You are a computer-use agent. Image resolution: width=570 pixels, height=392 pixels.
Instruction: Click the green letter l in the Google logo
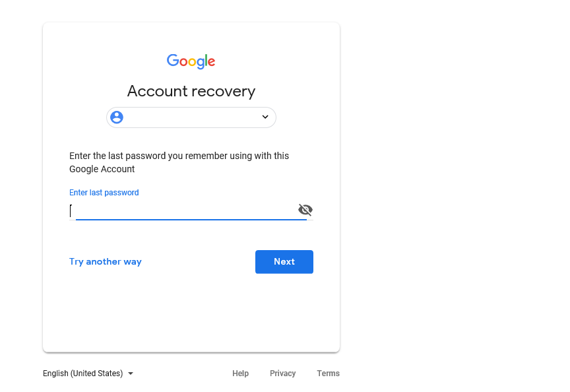pos(206,61)
